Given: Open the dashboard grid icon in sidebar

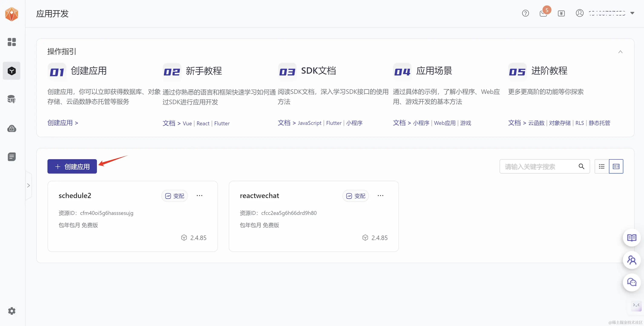Looking at the screenshot, I should [x=11, y=42].
